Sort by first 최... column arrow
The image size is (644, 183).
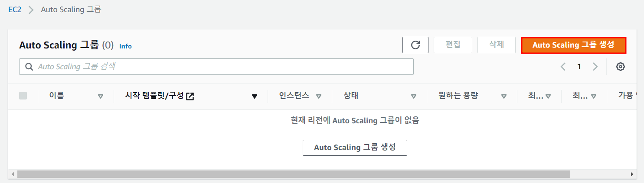coord(548,96)
